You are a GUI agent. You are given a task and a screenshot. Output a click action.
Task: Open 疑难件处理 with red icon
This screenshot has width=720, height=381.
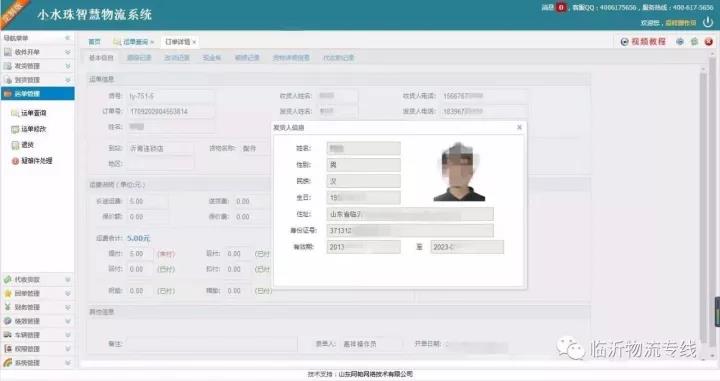[32, 161]
